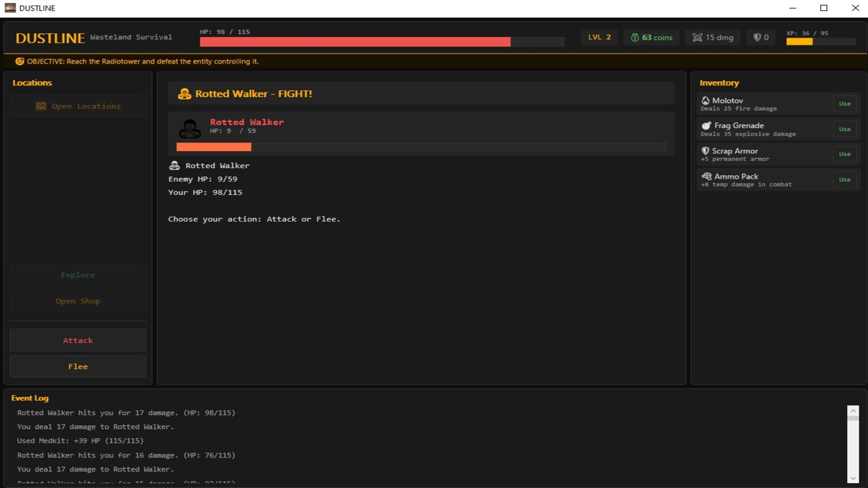Click the crossed swords damage icon
Screen dimensions: 868x488
click(x=697, y=38)
